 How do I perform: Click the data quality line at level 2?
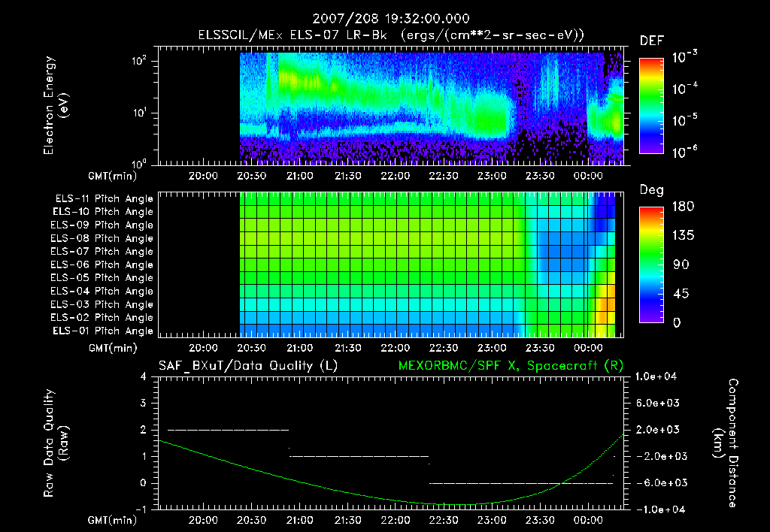point(229,430)
